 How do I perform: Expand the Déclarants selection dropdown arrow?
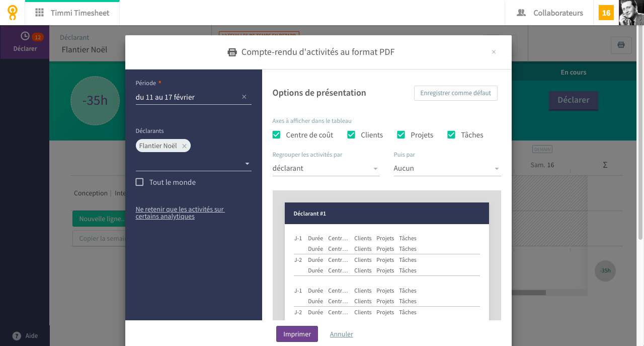247,164
